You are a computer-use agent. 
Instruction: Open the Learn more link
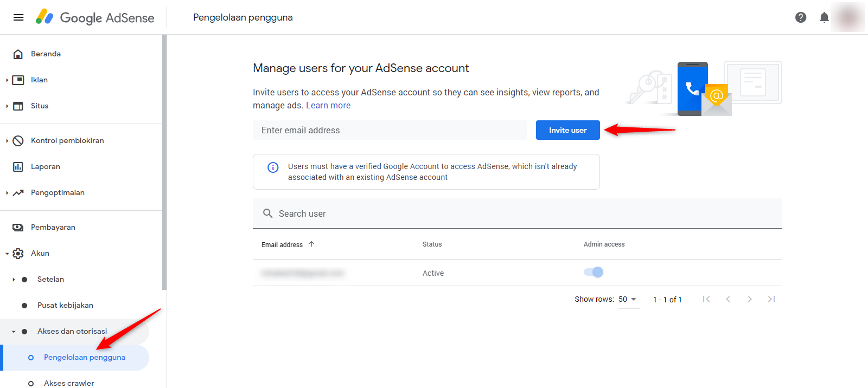point(328,106)
